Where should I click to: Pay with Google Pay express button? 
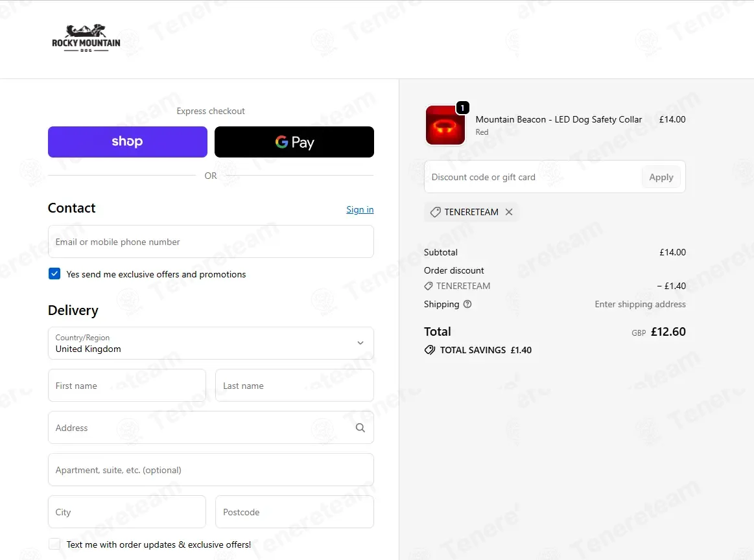[294, 142]
